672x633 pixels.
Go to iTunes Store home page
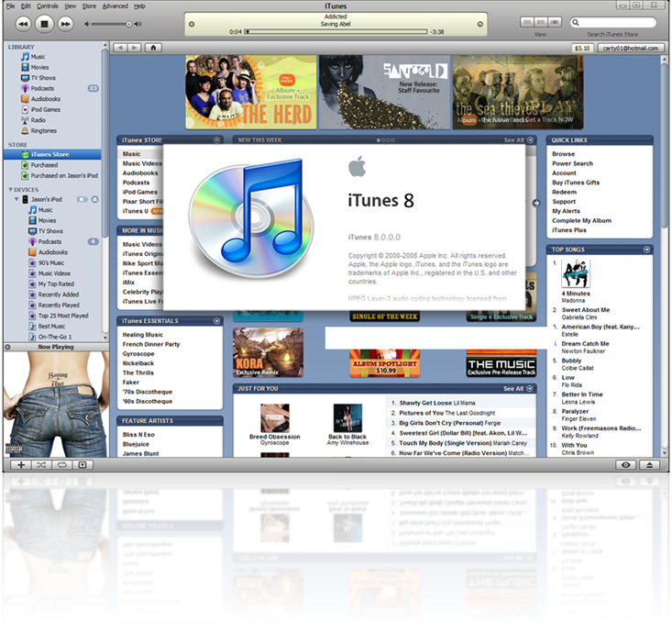tap(153, 48)
